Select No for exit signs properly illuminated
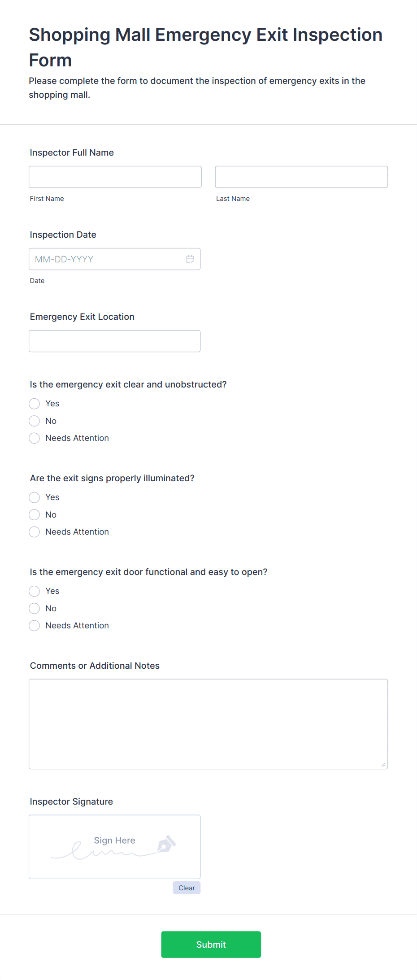 [34, 514]
